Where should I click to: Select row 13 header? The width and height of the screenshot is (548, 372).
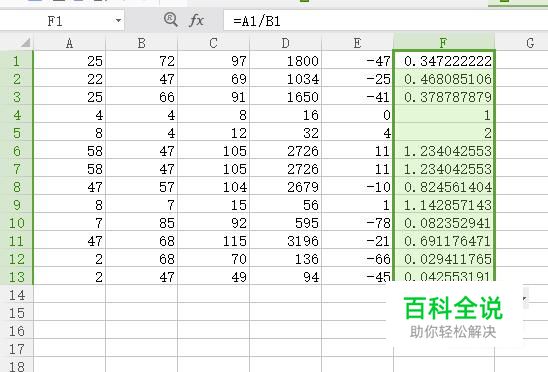click(16, 277)
